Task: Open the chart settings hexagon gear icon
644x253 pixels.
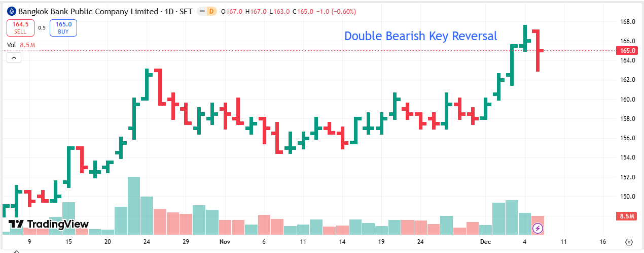Action: click(x=629, y=242)
